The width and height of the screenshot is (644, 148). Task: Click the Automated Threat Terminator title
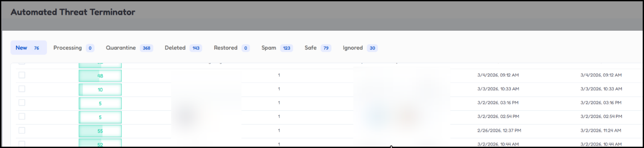click(73, 12)
